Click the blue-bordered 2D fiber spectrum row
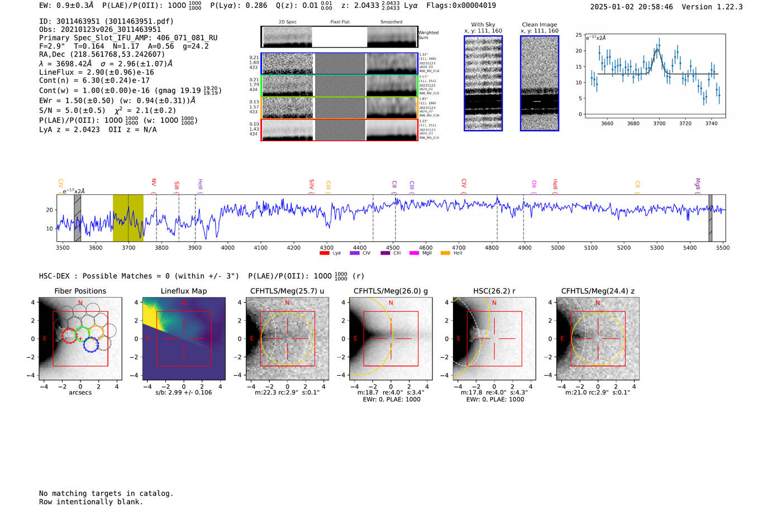Viewport: 782px width, 532px height. [339, 64]
